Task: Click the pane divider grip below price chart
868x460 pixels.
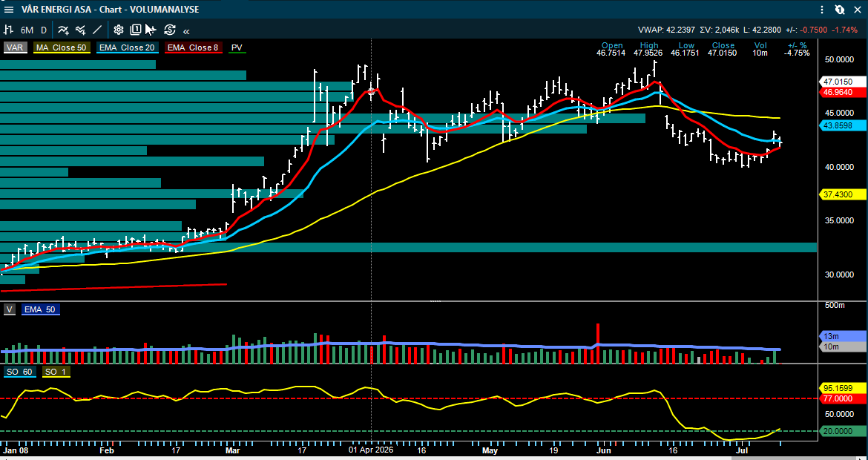Action: (x=435, y=302)
